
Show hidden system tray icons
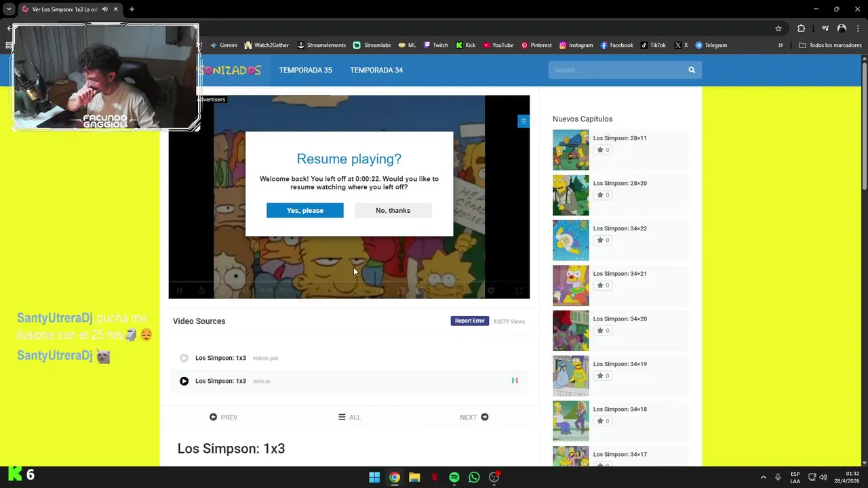(763, 477)
